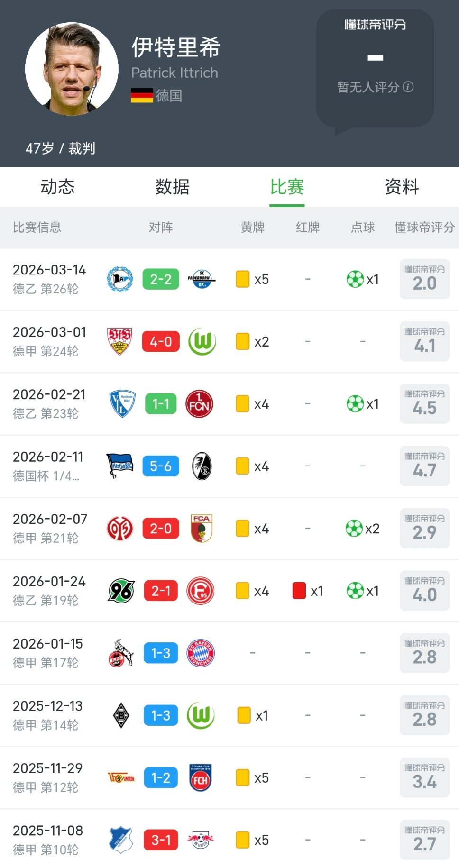Tap the red card icon in Hannover match
Image resolution: width=459 pixels, height=868 pixels.
tap(299, 591)
